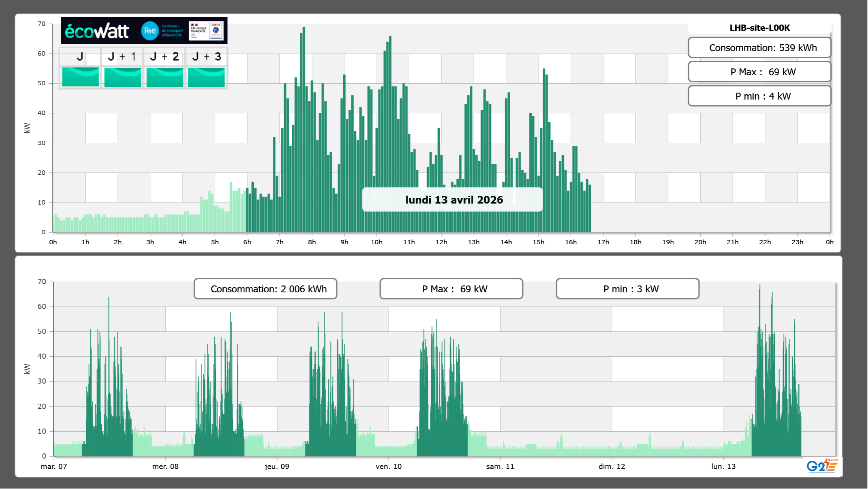Click green Ecowatt signal under J
Screen dimensions: 868x489
[80, 77]
